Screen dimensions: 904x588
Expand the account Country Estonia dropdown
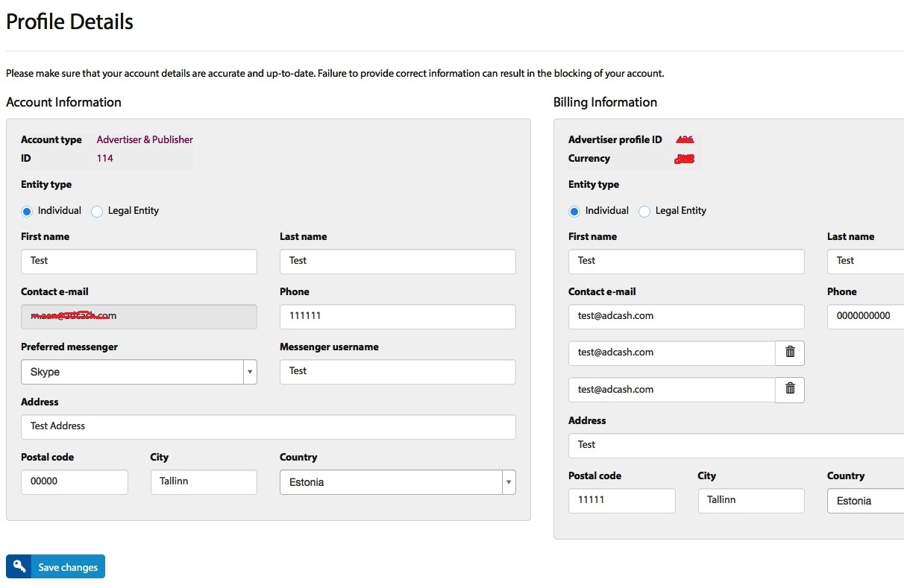click(398, 482)
